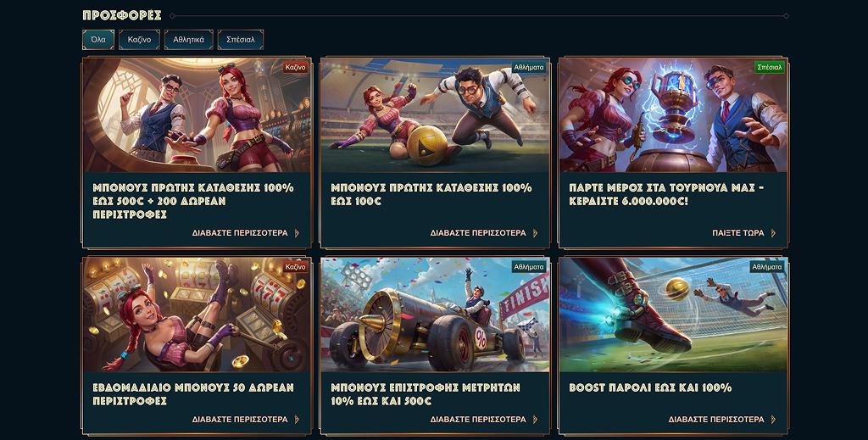Open the Αθλητικά filter tab
Screen dimensions: 868x440
click(188, 40)
